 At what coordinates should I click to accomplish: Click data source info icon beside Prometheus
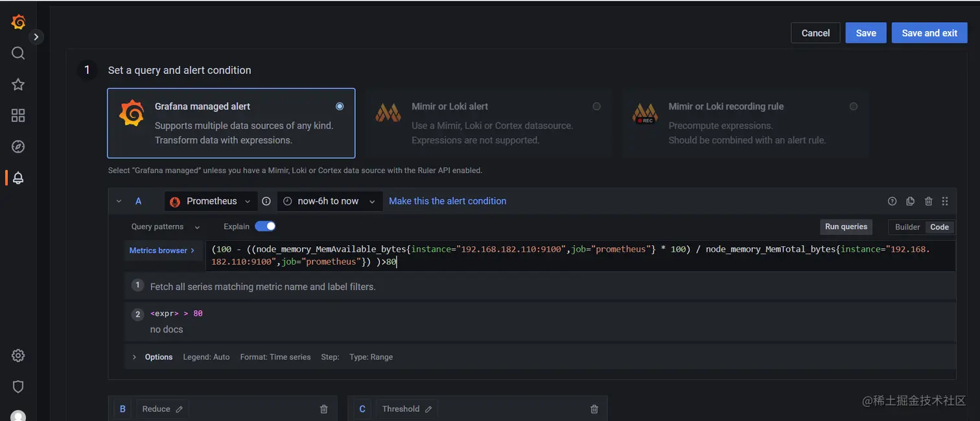pos(266,201)
